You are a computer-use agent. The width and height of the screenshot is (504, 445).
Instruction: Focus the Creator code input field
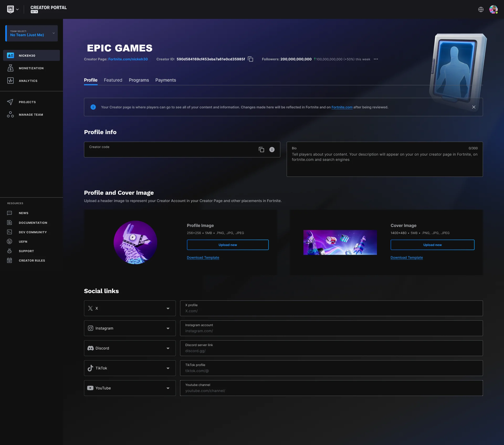click(182, 150)
